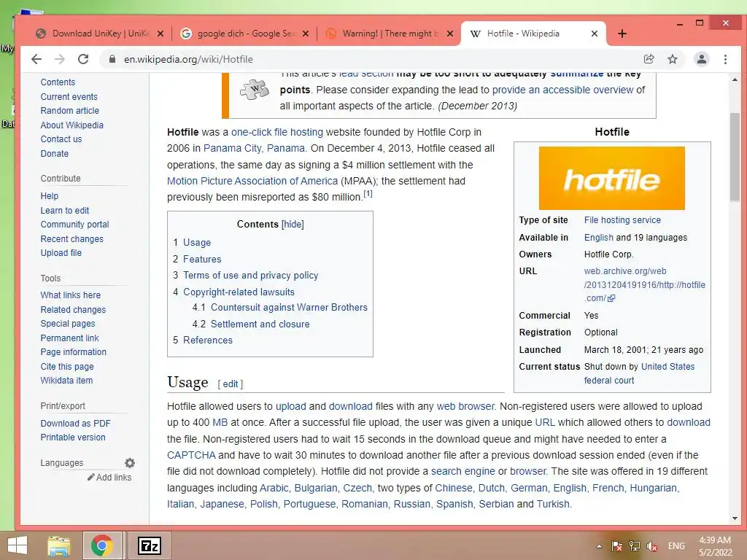Open the Chrome profile avatar

click(701, 59)
